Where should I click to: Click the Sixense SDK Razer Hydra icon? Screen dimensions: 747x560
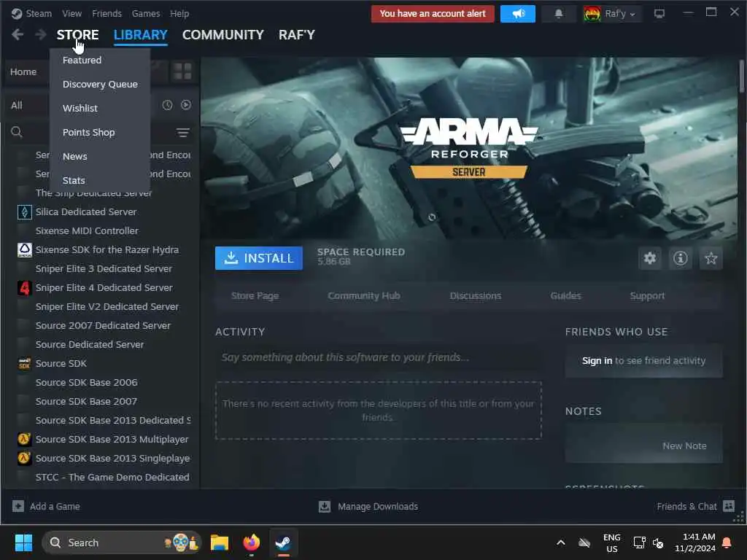[x=24, y=249]
